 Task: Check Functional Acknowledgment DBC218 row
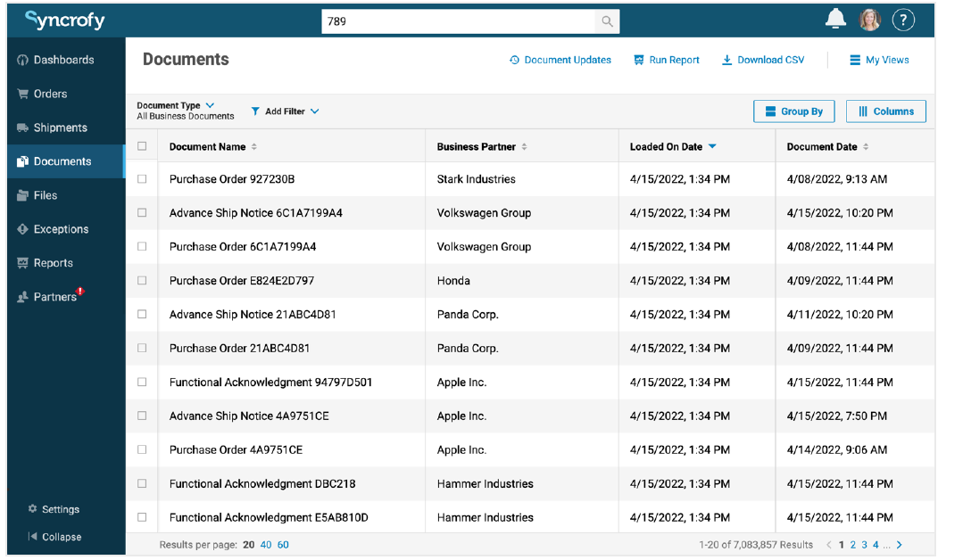point(142,483)
